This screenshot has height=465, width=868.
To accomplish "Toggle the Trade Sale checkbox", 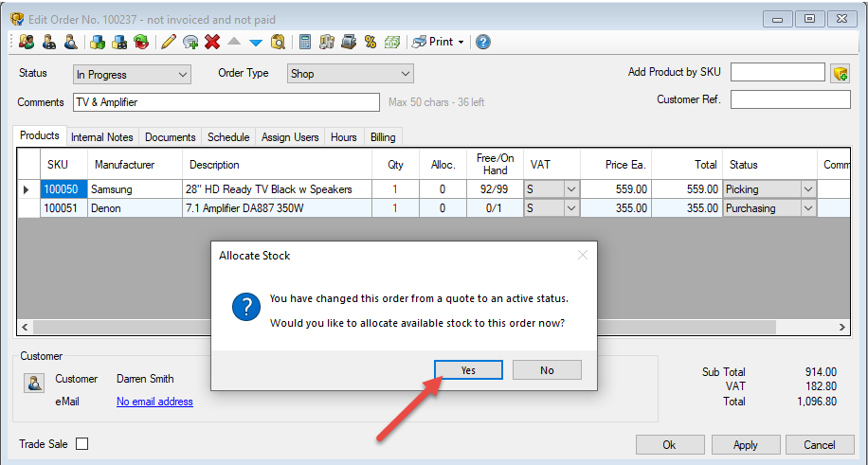I will pos(81,444).
